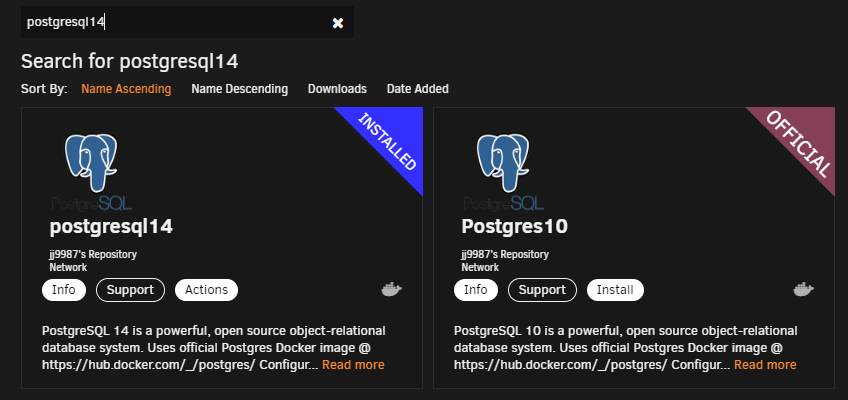The image size is (848, 400).
Task: Open Support for postgresql14
Action: pos(130,290)
